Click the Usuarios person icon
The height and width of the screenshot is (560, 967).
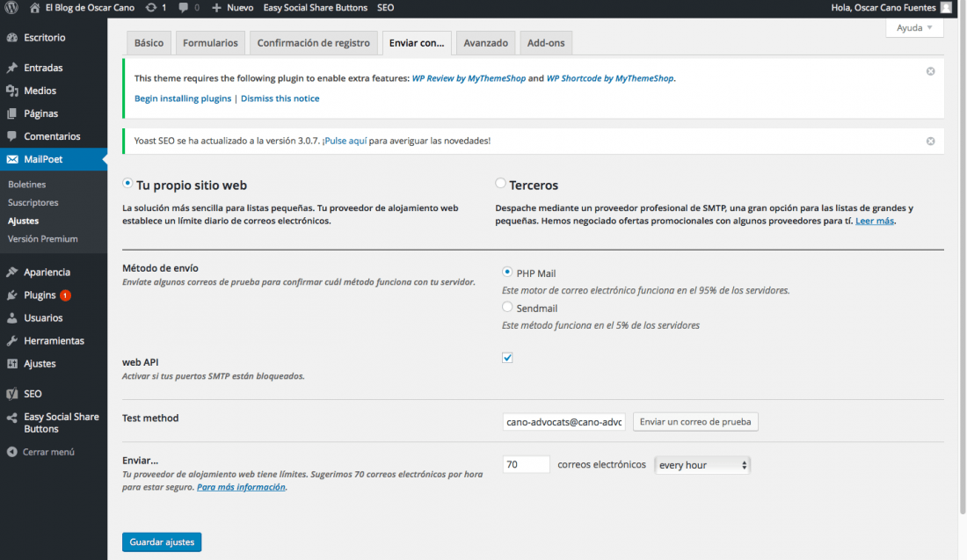[x=11, y=317]
